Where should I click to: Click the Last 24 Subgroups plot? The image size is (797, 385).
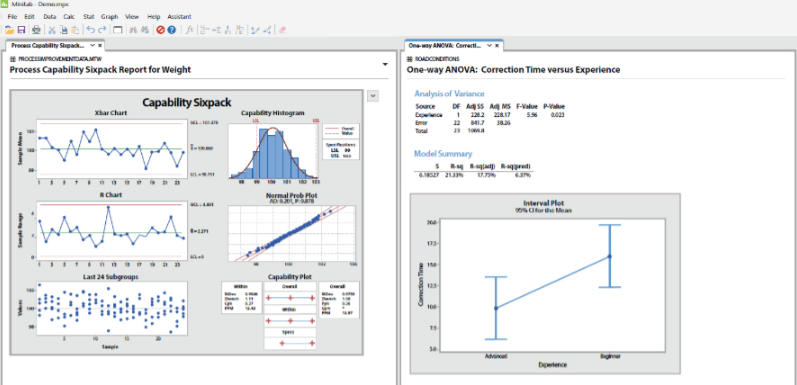112,309
